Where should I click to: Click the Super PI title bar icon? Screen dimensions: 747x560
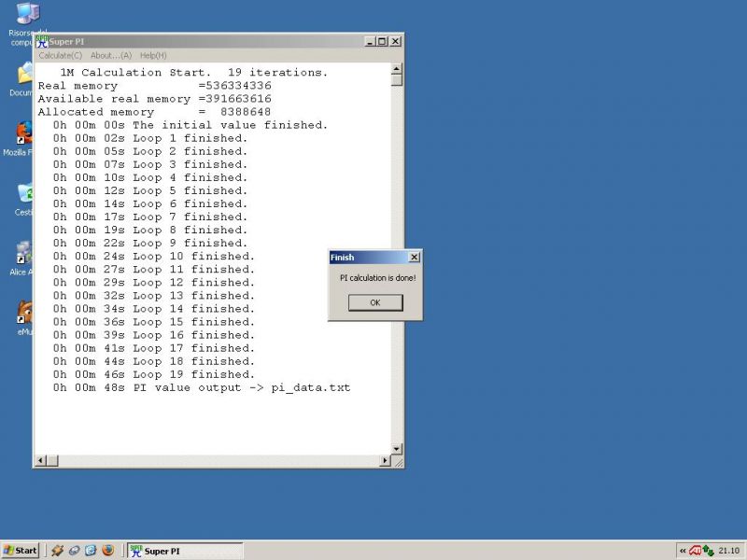[x=42, y=42]
